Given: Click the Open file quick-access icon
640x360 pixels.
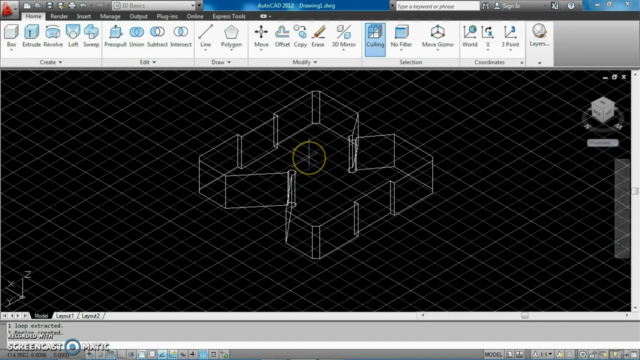Looking at the screenshot, I should pos(38,6).
